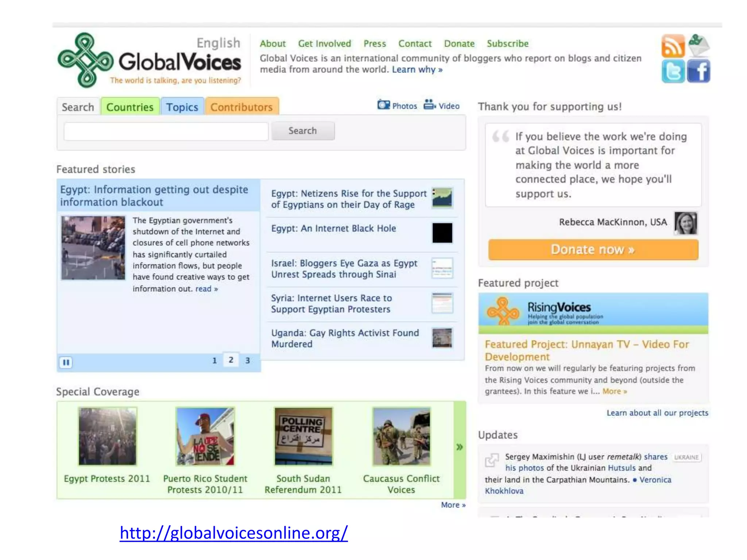The image size is (747, 560).
Task: Open the Press menu link
Action: pos(375,44)
